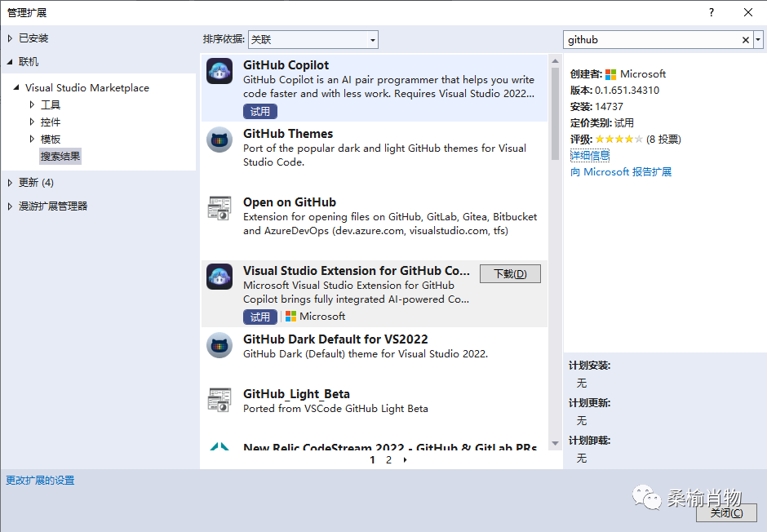Clear the search box with the X icon

click(x=746, y=40)
